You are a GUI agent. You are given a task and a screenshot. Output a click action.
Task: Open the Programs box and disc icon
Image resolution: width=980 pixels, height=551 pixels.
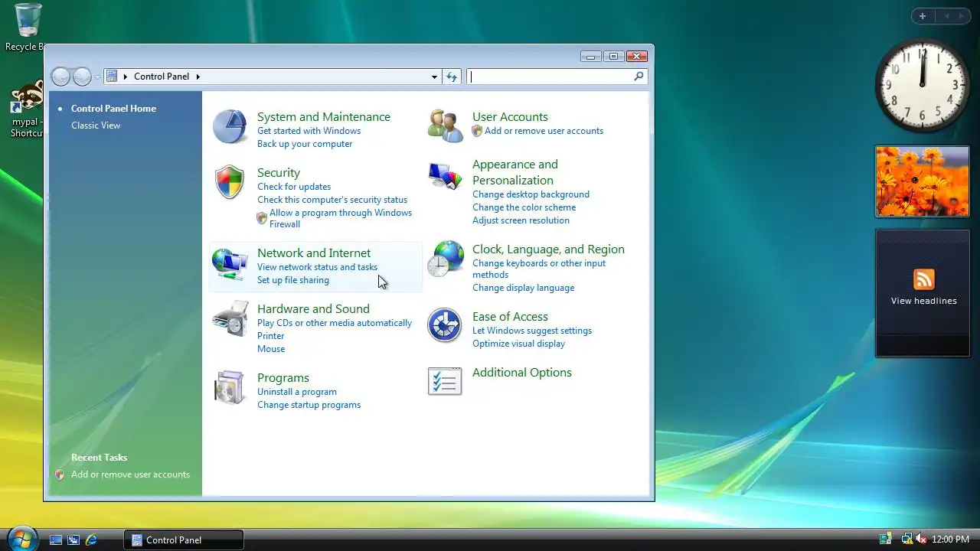click(x=230, y=387)
